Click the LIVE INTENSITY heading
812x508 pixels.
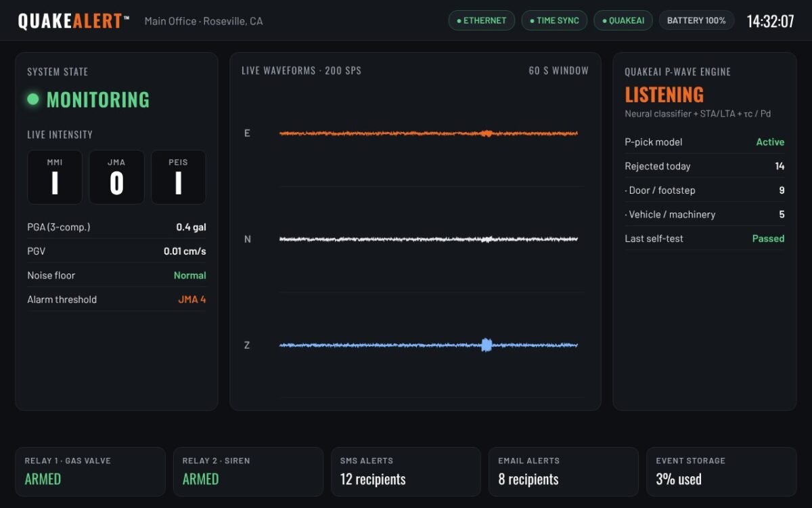coord(60,135)
